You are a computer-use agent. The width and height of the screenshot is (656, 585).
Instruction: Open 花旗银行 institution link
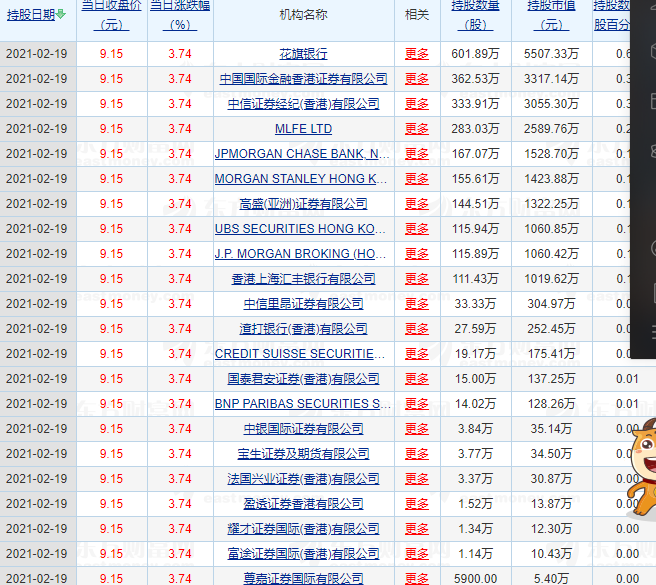pyautogui.click(x=303, y=54)
